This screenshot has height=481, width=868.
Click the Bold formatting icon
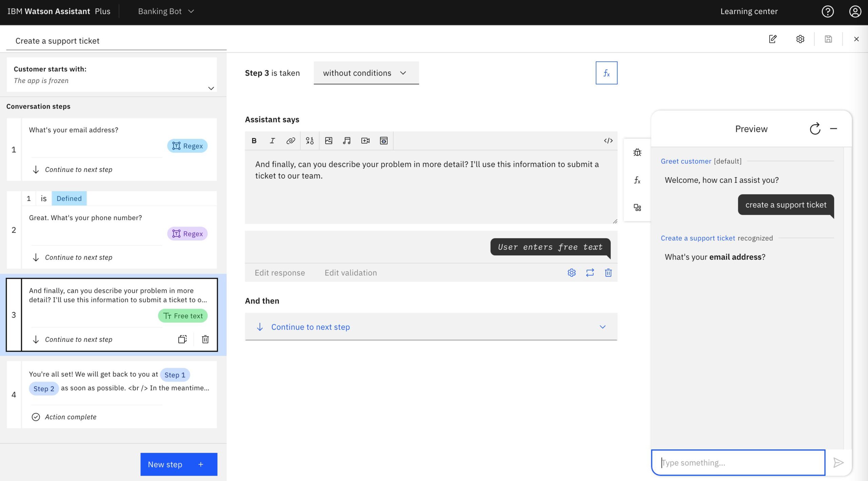pyautogui.click(x=253, y=140)
